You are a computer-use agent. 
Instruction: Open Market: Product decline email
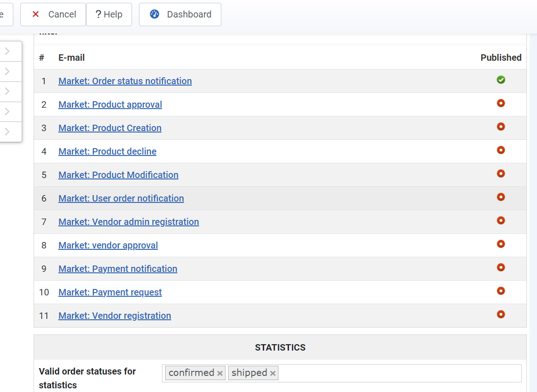click(107, 151)
